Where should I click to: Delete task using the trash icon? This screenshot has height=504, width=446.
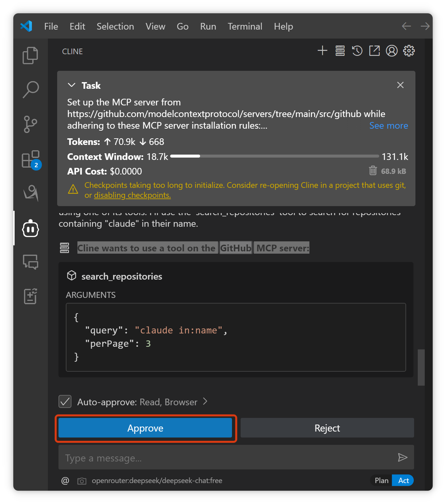(x=373, y=171)
